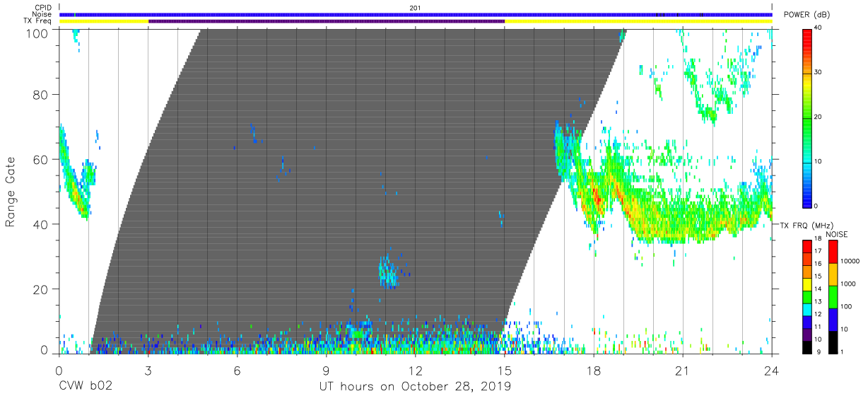Image resolution: width=868 pixels, height=401 pixels.
Task: Click the 3 tick on the UT hours axis
Action: pyautogui.click(x=148, y=370)
